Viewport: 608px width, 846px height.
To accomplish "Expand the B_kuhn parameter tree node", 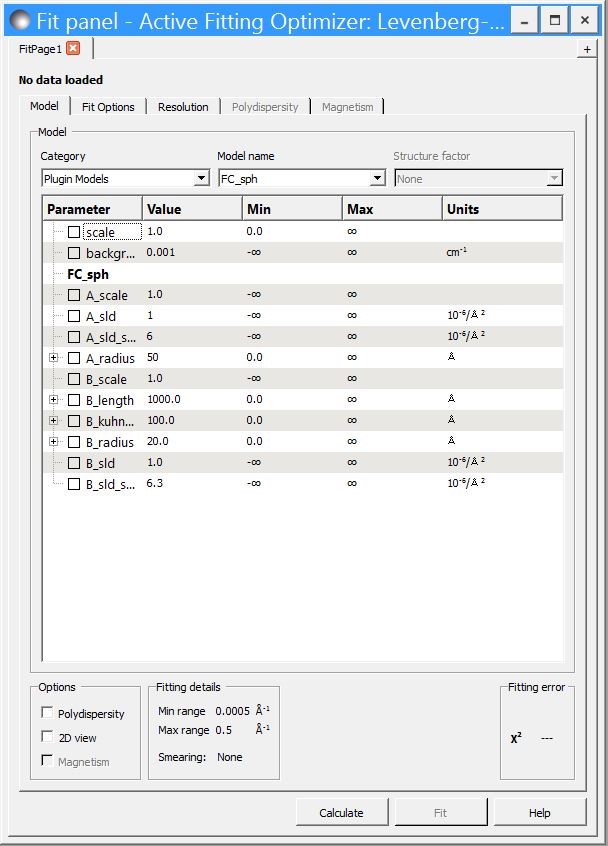I will tap(54, 421).
